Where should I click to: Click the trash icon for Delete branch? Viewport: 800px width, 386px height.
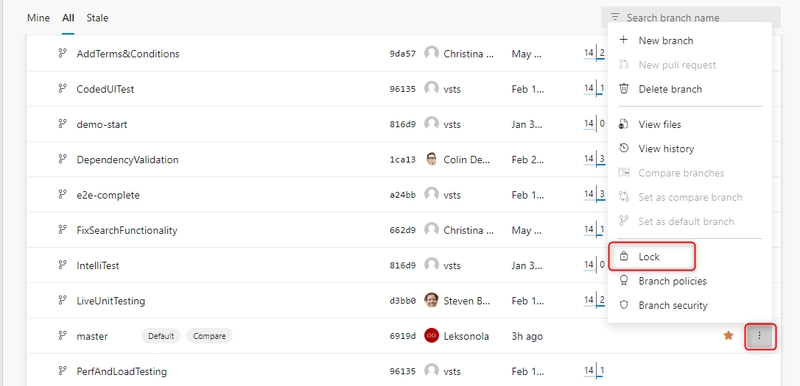coord(623,89)
